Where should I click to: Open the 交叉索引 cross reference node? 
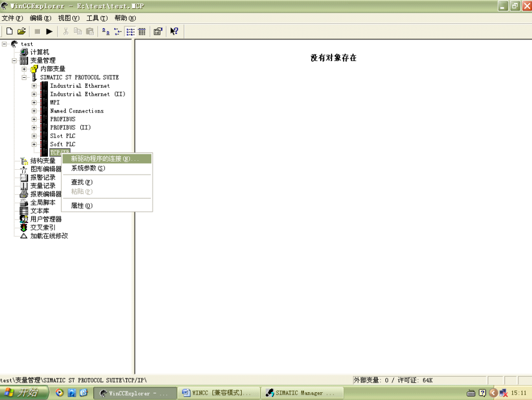(42, 227)
